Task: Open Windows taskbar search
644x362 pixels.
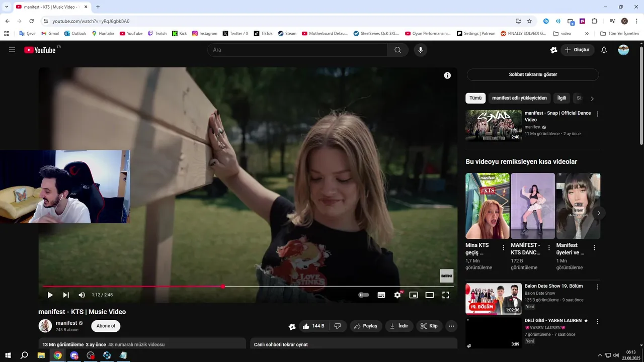Action: point(24,355)
